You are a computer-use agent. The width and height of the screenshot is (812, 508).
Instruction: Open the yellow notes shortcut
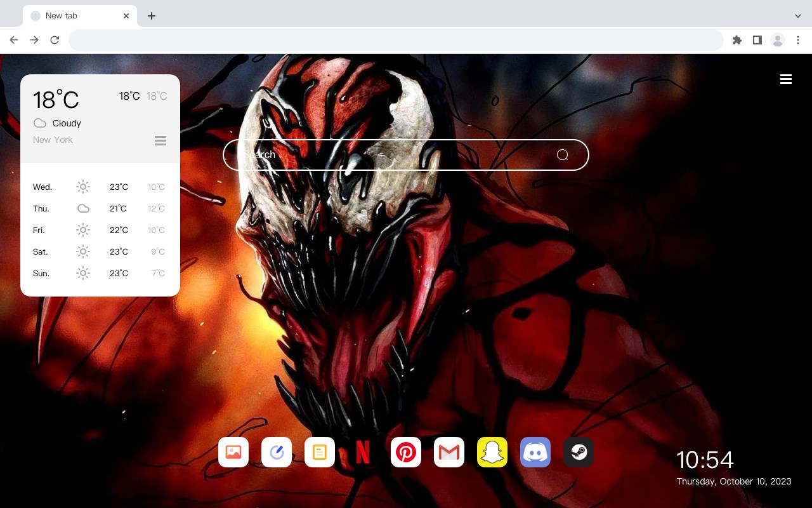tap(320, 452)
